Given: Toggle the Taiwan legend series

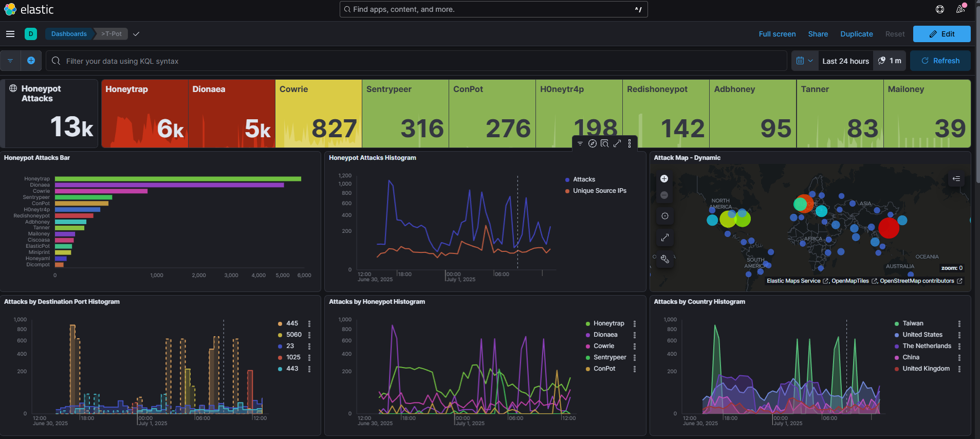Looking at the screenshot, I should click(x=913, y=323).
